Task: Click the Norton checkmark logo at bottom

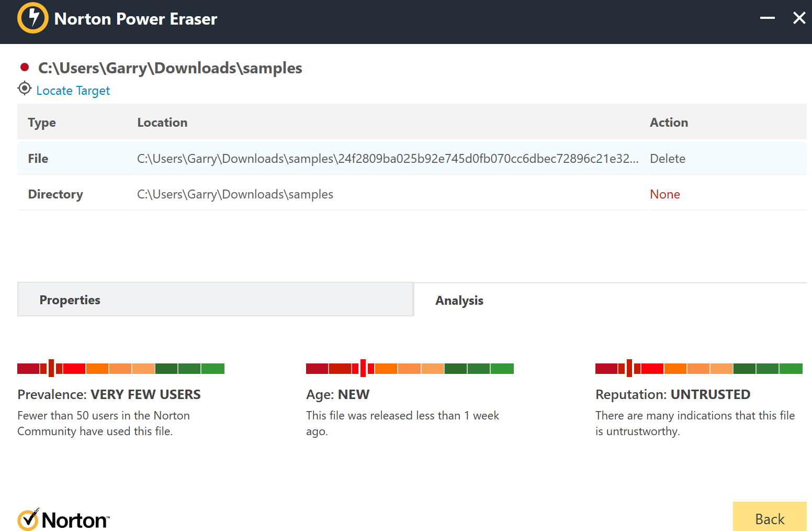Action: tap(28, 519)
